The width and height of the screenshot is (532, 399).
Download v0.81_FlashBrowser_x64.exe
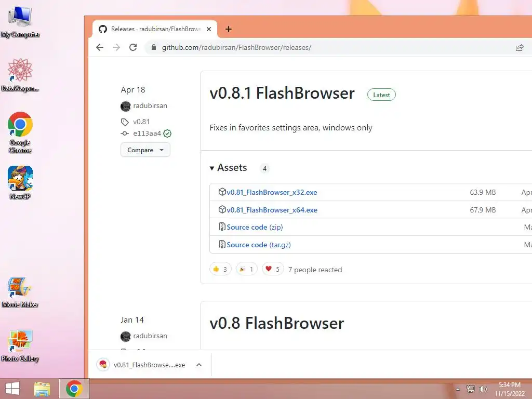(272, 210)
